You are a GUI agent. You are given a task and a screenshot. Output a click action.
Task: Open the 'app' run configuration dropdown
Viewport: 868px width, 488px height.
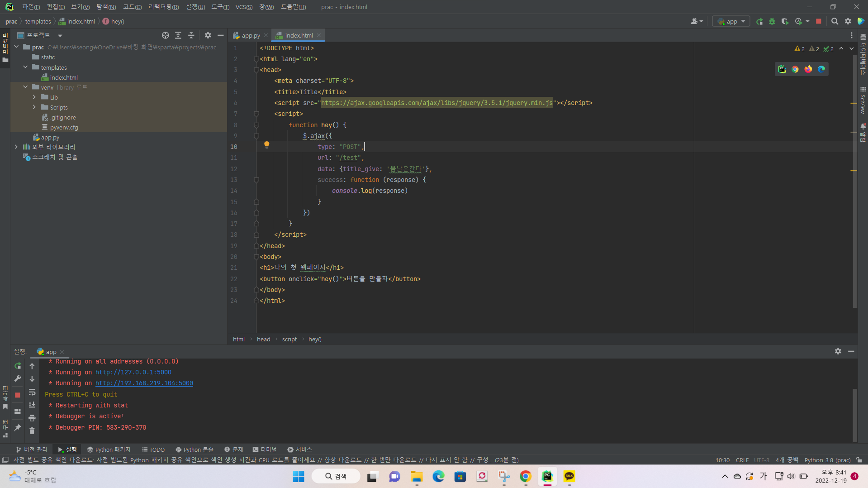pyautogui.click(x=731, y=21)
